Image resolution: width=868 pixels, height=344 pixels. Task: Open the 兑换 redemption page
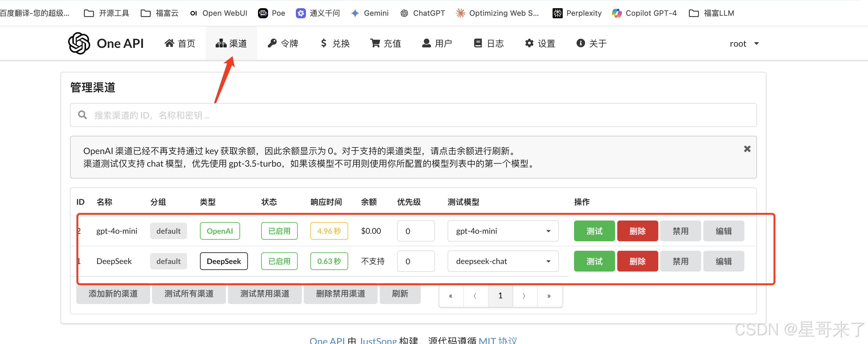coord(335,43)
